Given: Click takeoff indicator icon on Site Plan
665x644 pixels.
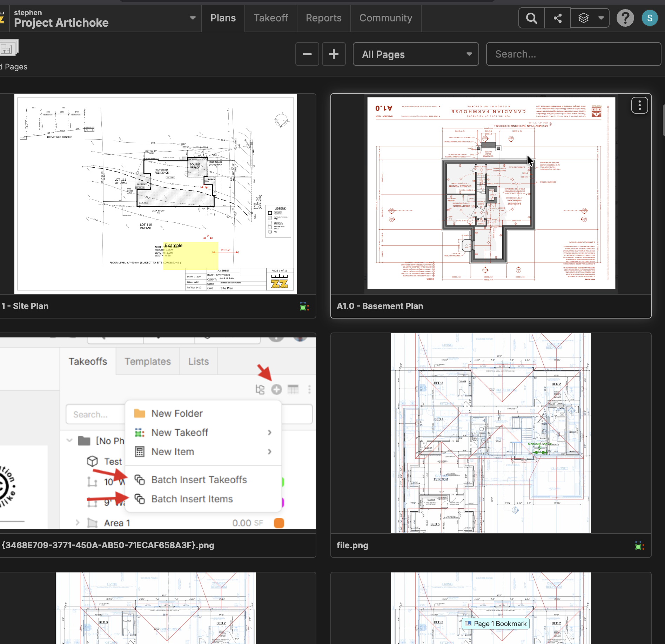Looking at the screenshot, I should point(304,307).
